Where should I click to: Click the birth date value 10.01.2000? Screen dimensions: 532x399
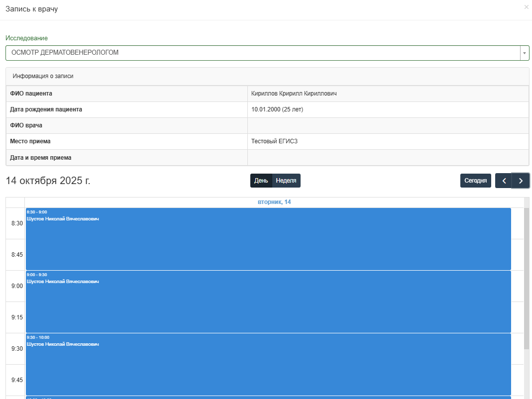tap(277, 109)
